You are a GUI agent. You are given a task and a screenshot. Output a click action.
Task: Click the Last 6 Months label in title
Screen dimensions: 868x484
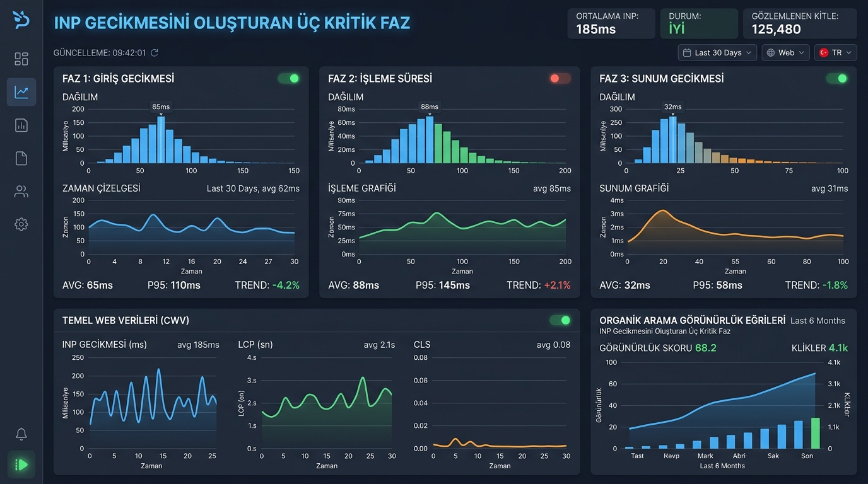[x=818, y=321]
